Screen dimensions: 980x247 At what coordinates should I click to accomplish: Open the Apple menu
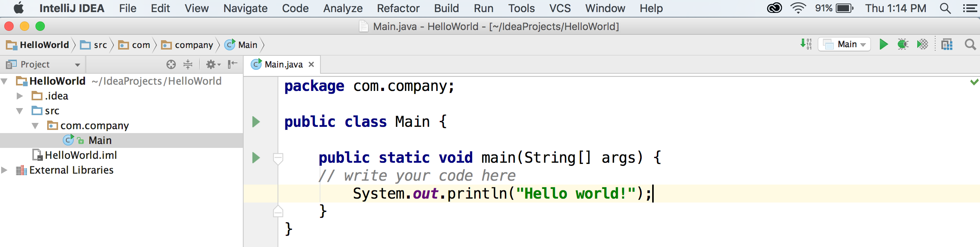coord(19,8)
